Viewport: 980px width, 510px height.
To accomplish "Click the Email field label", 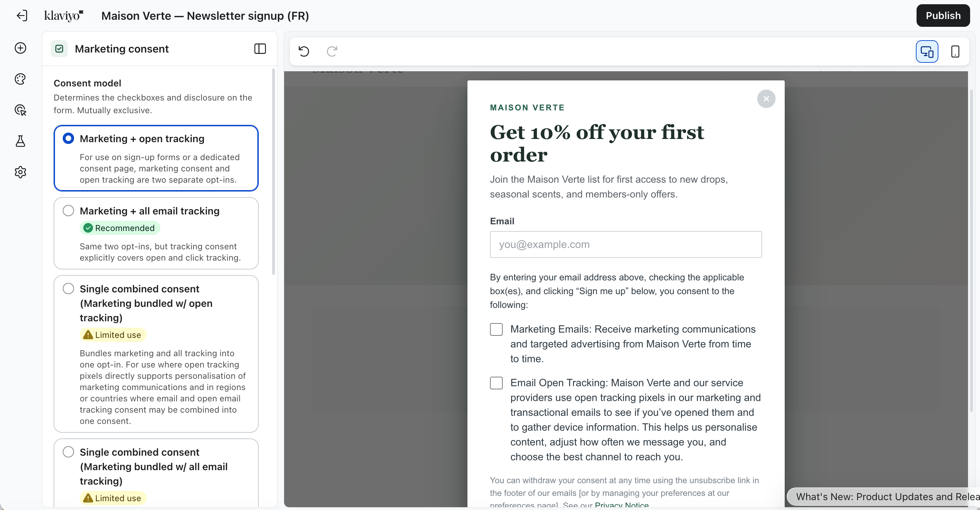I will 502,221.
